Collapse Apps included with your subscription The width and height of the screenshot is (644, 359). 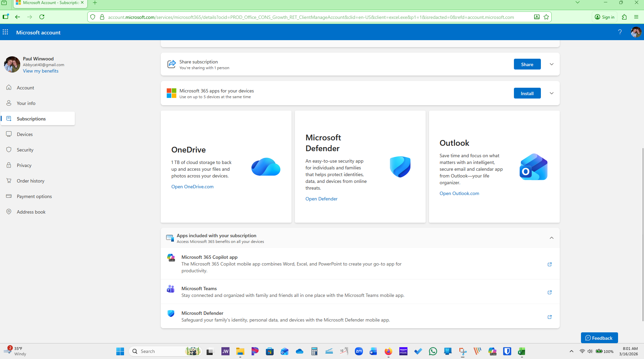[x=552, y=238]
